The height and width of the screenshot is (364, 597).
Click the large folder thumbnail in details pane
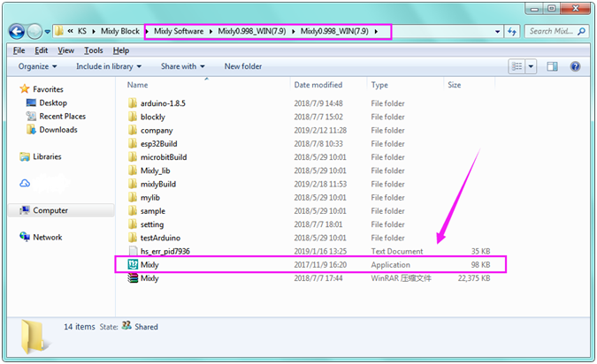[34, 337]
